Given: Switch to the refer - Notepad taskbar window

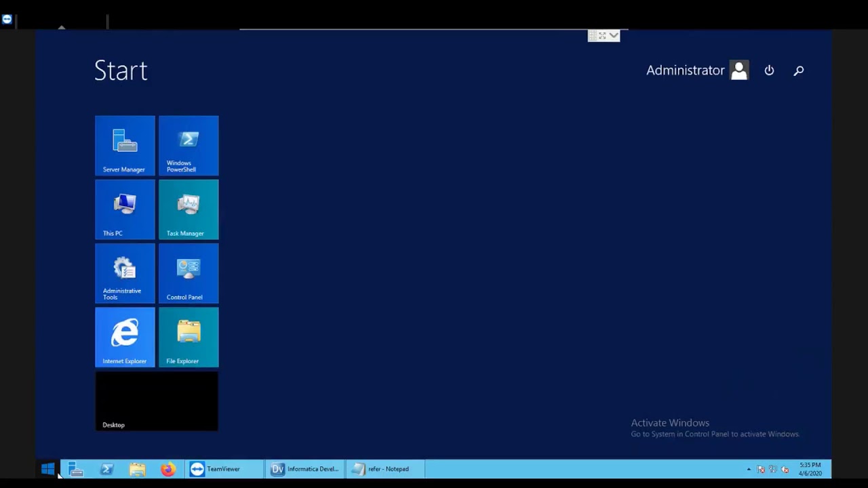Looking at the screenshot, I should [386, 469].
